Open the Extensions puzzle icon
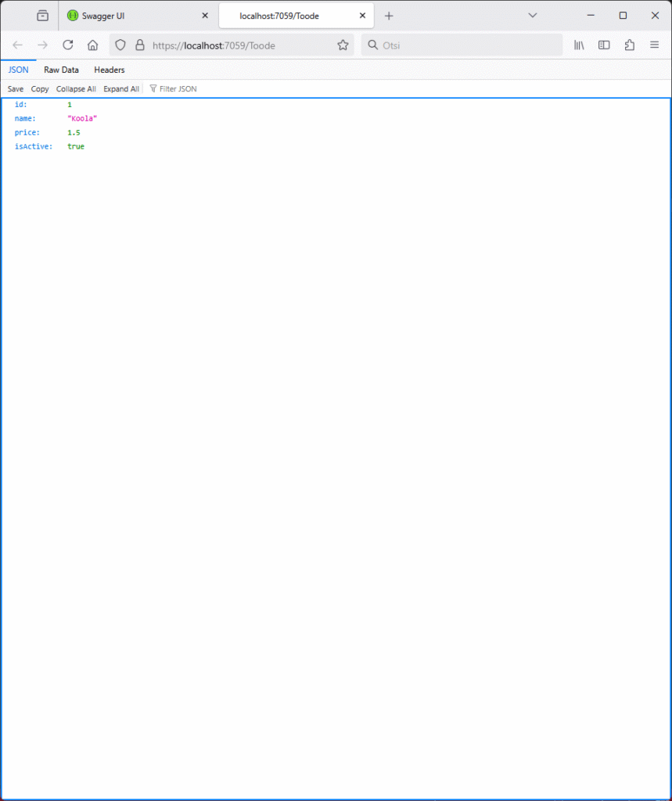672x801 pixels. point(629,45)
